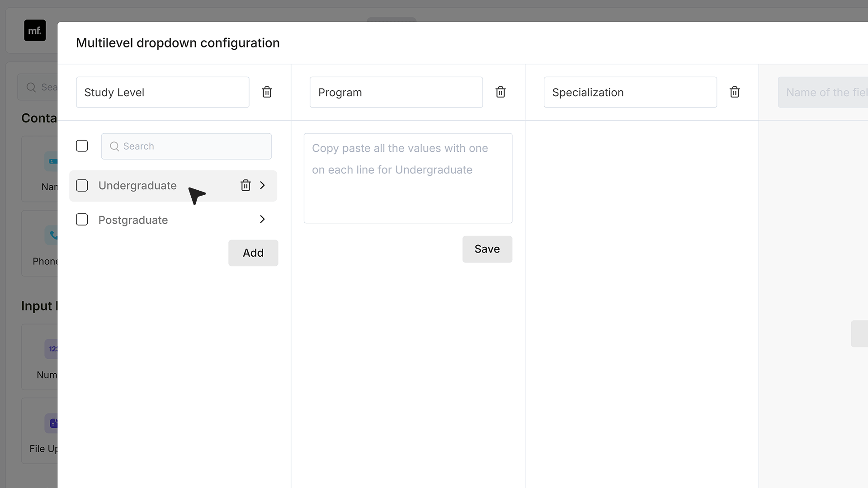Delete the Specialization field
This screenshot has width=868, height=488.
coord(735,92)
